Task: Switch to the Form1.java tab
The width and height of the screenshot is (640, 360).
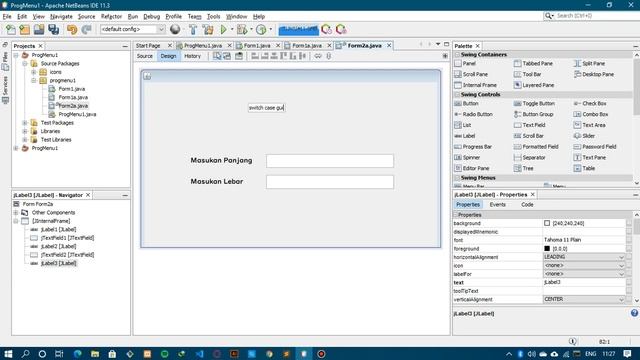Action: point(257,46)
